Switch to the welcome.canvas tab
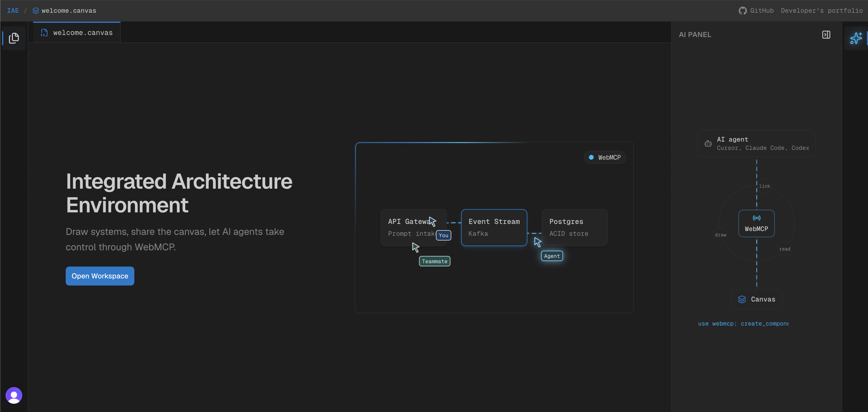The image size is (868, 412). [77, 33]
